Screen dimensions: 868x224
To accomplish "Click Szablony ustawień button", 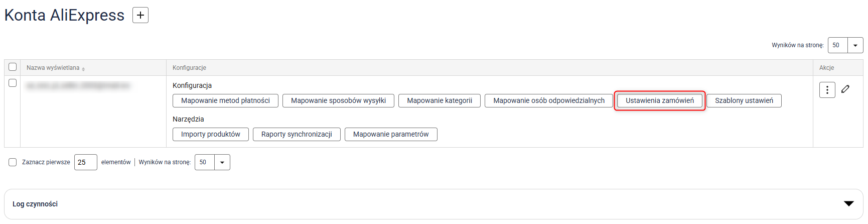I will [744, 100].
